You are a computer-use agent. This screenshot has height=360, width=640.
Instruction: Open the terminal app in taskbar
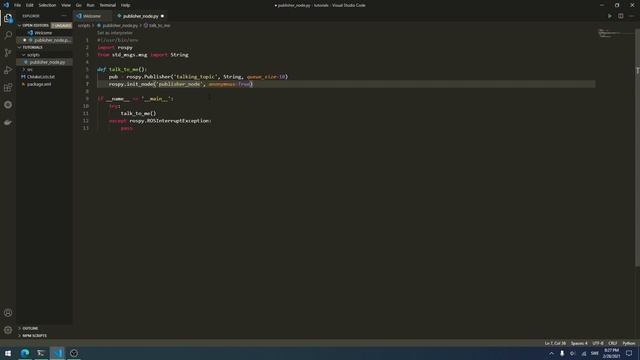tap(41, 353)
